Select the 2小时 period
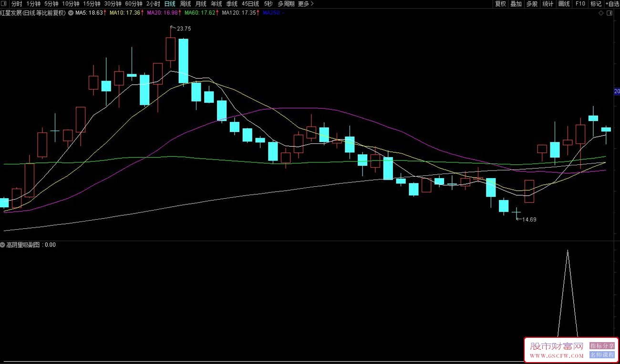Screen dimensions: 620x364 [x=153, y=4]
